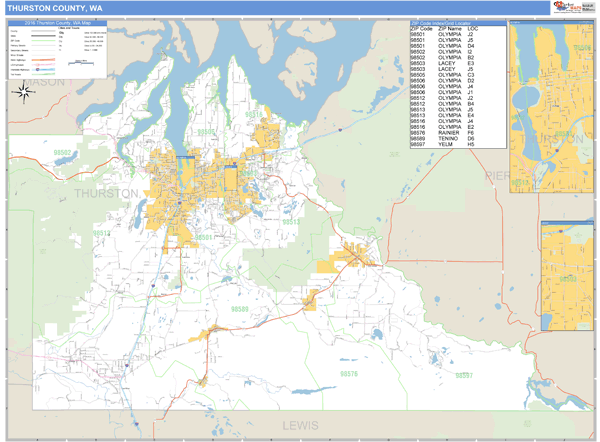Click the orange State Highways legend line
Image resolution: width=600 pixels, height=442 pixels.
(x=43, y=60)
